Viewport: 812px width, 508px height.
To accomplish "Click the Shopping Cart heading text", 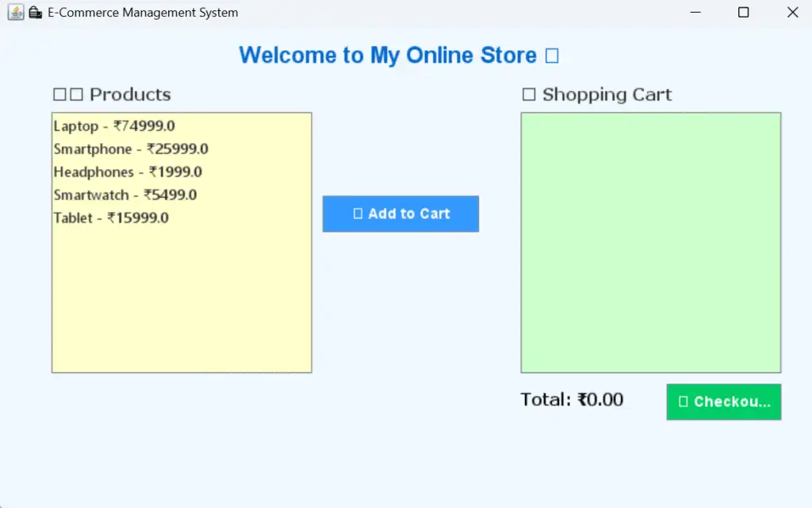I will pyautogui.click(x=606, y=94).
